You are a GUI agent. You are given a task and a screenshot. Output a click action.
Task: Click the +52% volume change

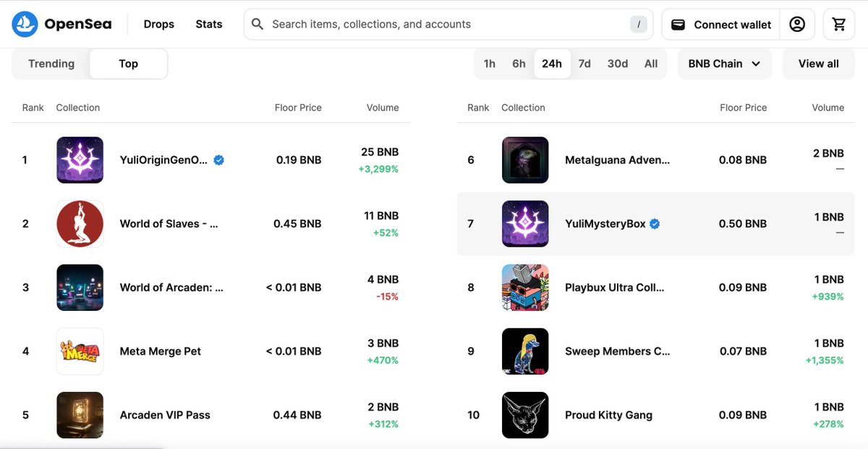click(386, 233)
